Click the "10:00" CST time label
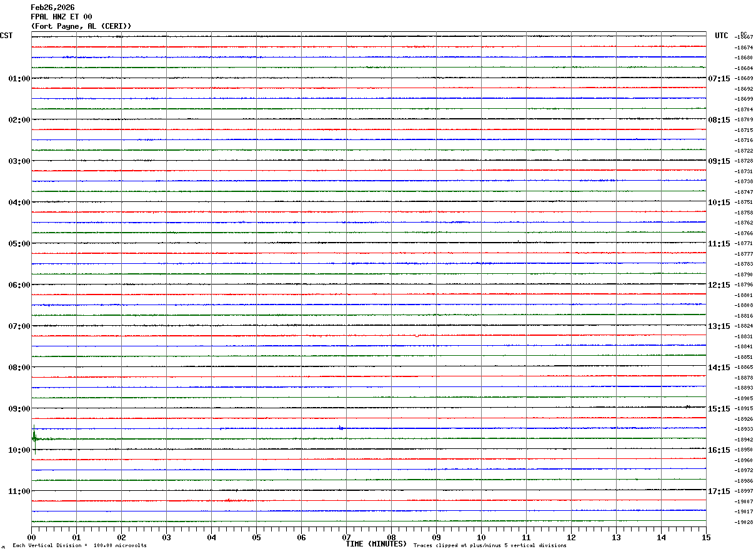The image size is (756, 554). (19, 450)
